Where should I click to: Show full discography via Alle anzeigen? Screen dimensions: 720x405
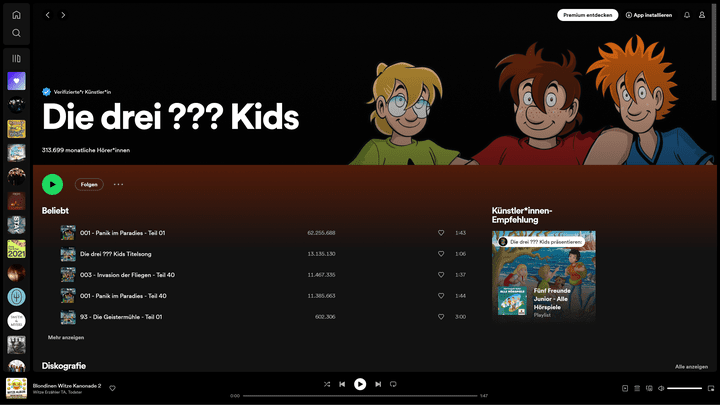click(x=692, y=367)
